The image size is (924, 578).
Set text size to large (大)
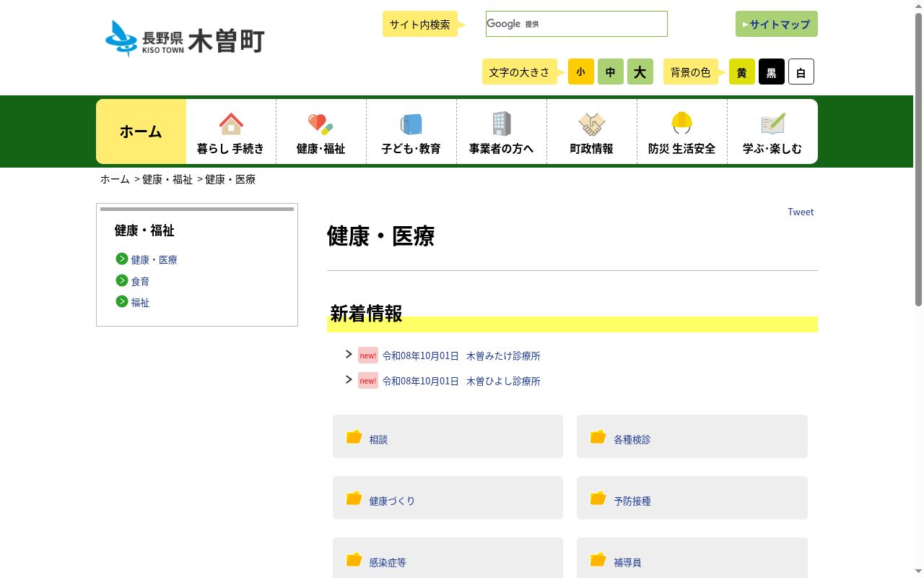point(640,72)
